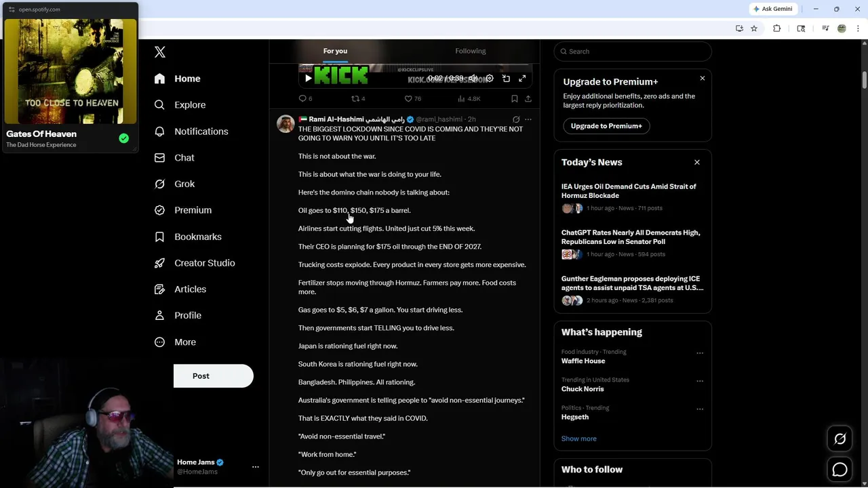Screen dimensions: 868x488
Task: Open Waffle House trending topic
Action: click(583, 361)
